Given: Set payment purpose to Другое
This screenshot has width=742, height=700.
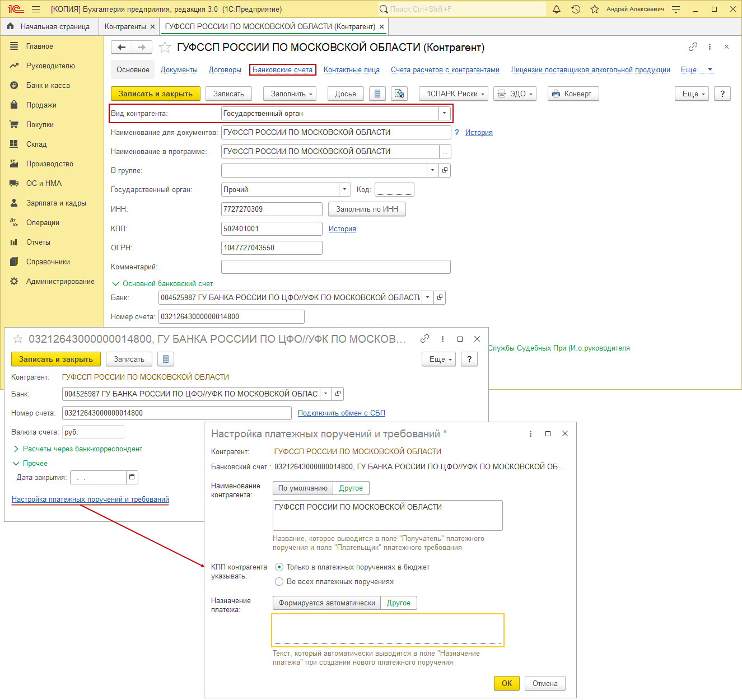Looking at the screenshot, I should click(x=399, y=603).
